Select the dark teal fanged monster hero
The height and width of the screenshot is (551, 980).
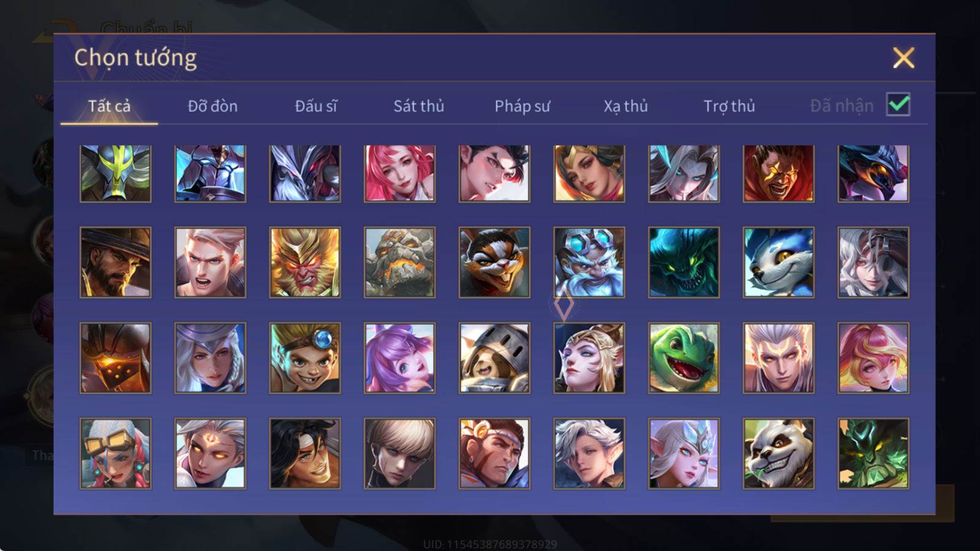684,263
